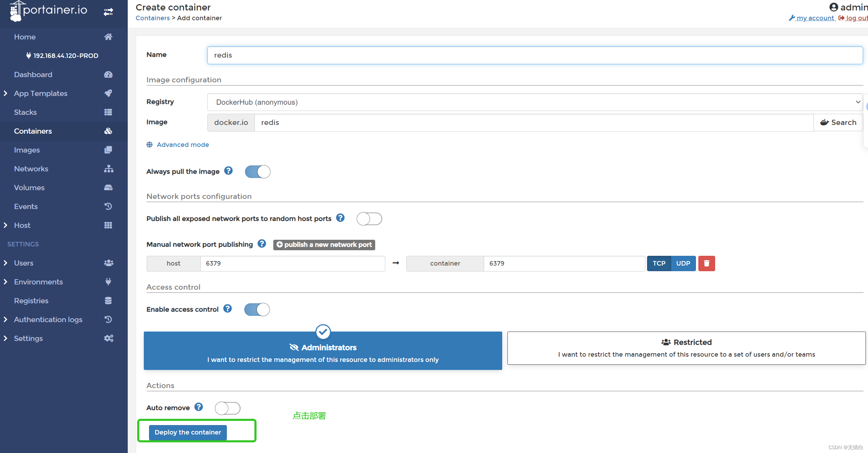Toggle Enable access control switch
The height and width of the screenshot is (453, 868).
point(257,309)
